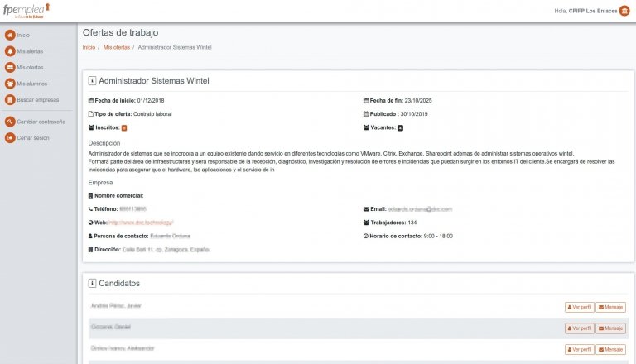Click the Cerrar sesión icon

(10, 137)
